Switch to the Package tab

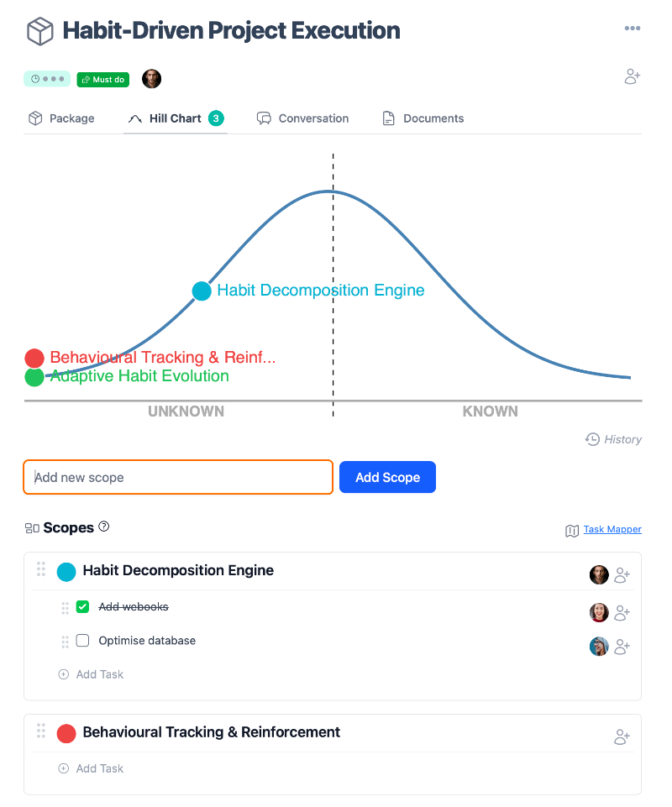(x=61, y=118)
